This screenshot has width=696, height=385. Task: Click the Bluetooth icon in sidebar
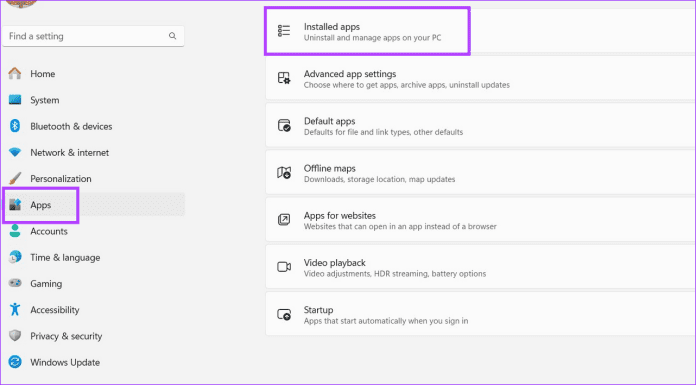click(15, 126)
